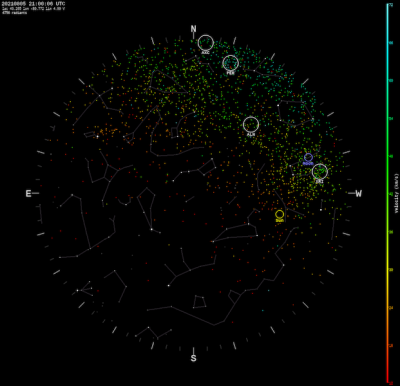Click the yellow Sun marker circle

tap(280, 214)
